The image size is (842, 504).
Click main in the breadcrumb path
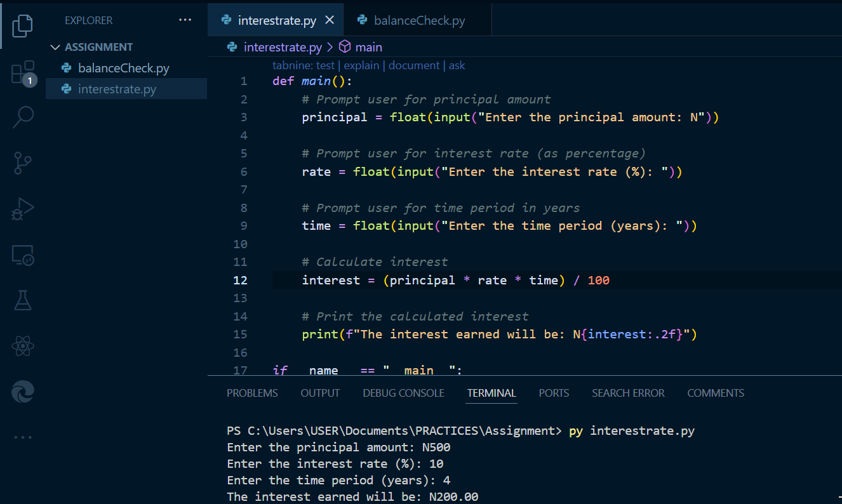point(368,47)
